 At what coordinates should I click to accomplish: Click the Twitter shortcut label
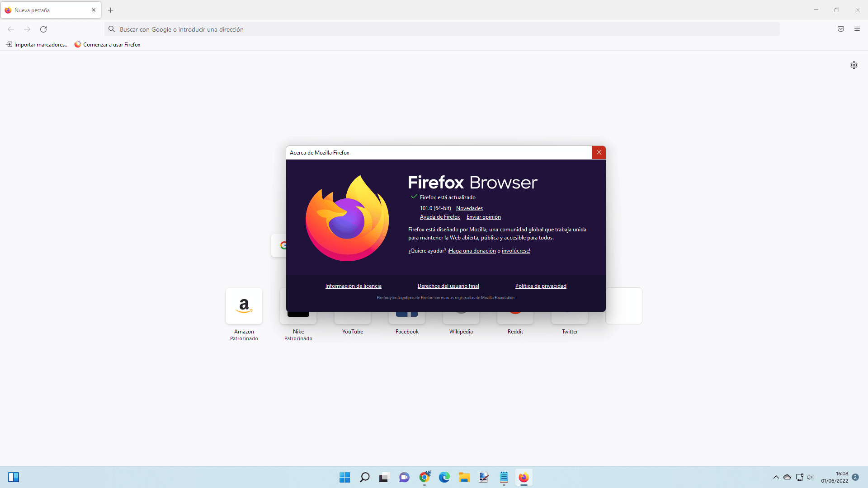tap(570, 332)
